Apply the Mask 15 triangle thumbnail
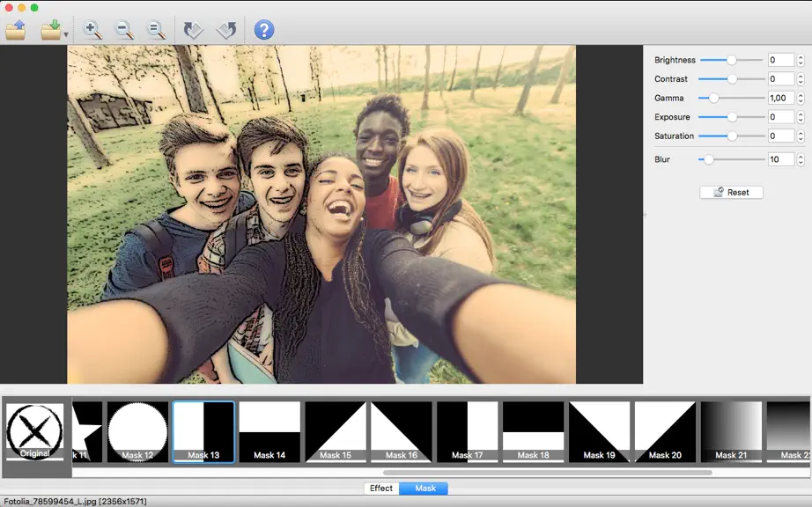812x507 pixels. (x=336, y=431)
